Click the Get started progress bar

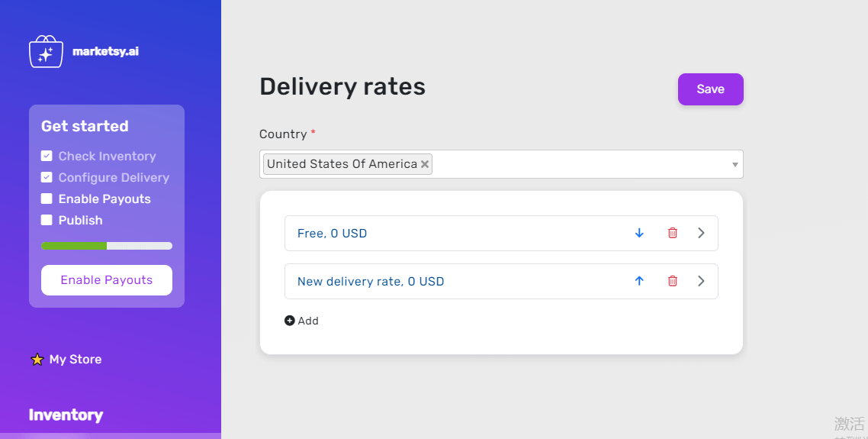click(107, 246)
